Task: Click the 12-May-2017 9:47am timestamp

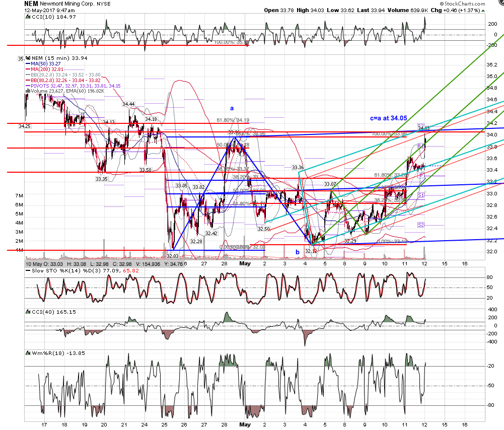Action: click(x=49, y=10)
